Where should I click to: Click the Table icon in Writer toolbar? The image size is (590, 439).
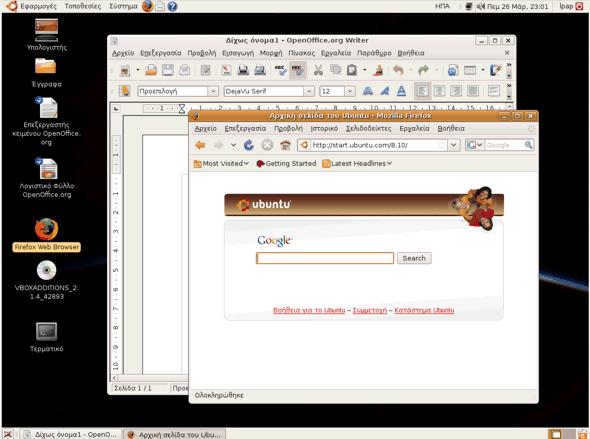pos(470,70)
